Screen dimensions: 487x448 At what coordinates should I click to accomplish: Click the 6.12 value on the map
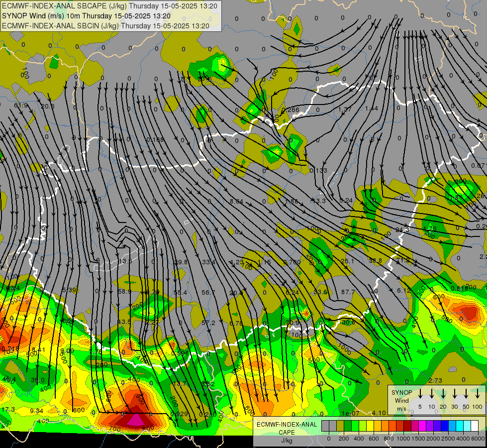[404, 290]
